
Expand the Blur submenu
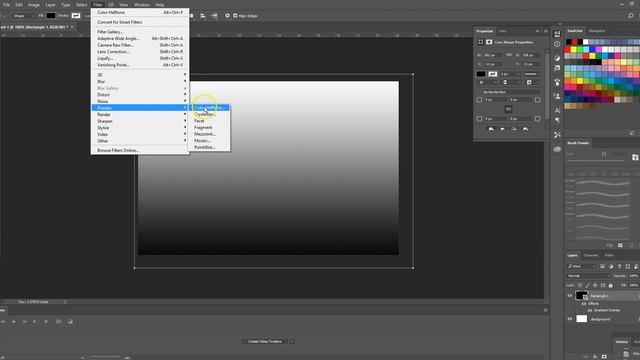tap(139, 82)
